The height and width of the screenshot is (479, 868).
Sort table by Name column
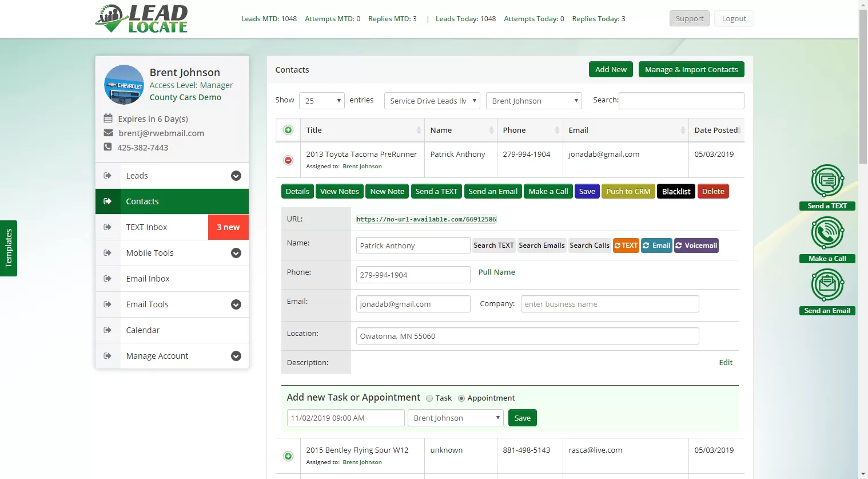click(461, 130)
